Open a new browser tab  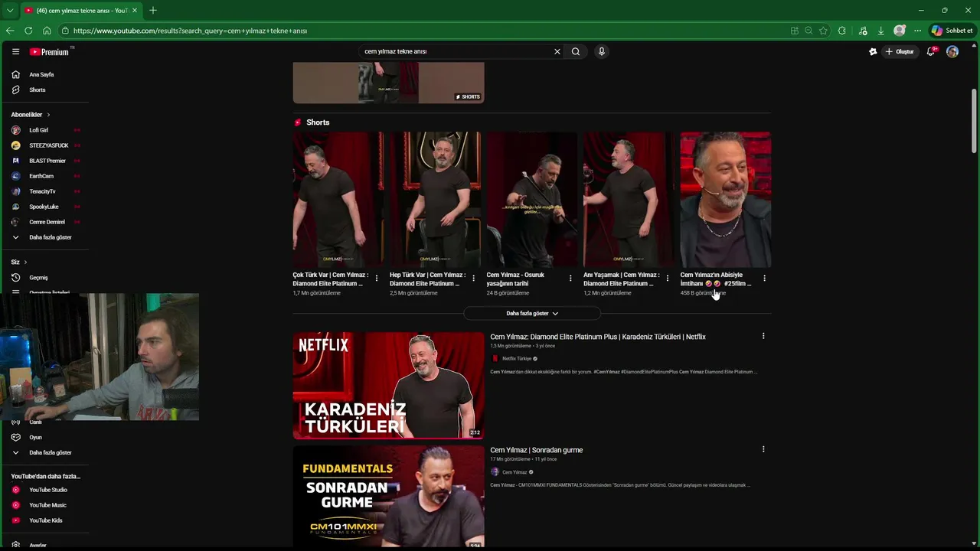coord(153,10)
